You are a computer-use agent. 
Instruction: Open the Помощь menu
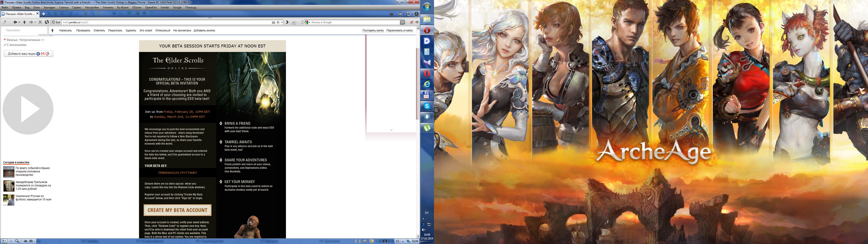pyautogui.click(x=191, y=7)
